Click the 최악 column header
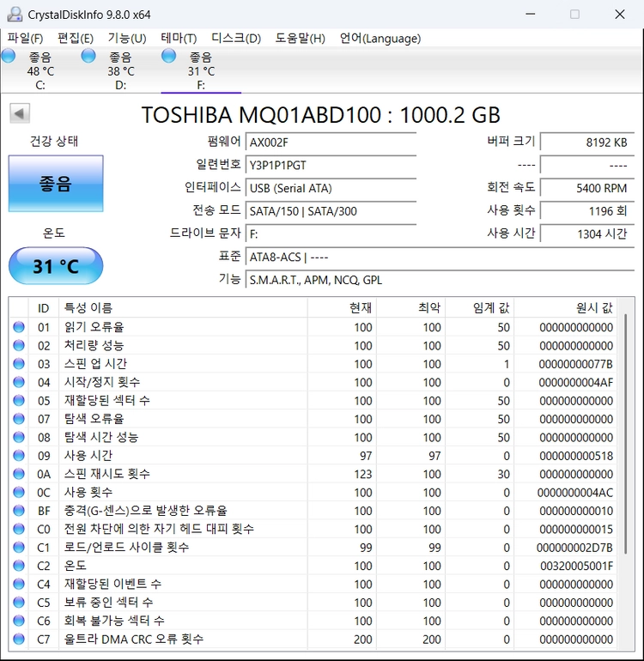Image resolution: width=644 pixels, height=661 pixels. pos(410,307)
